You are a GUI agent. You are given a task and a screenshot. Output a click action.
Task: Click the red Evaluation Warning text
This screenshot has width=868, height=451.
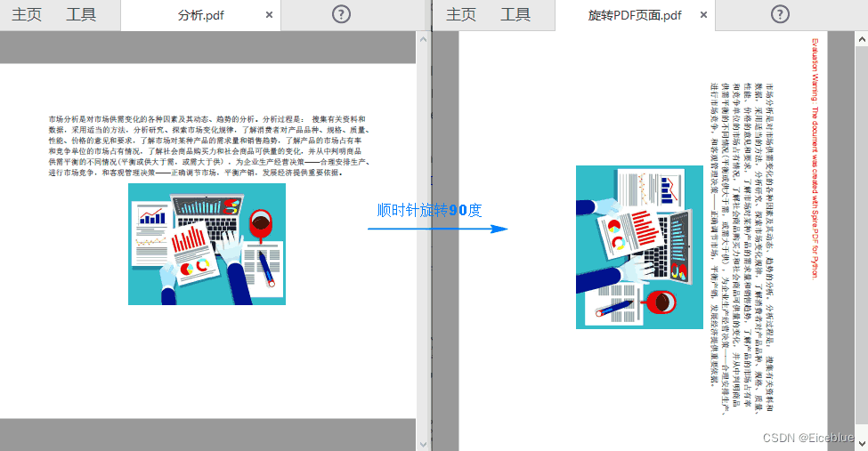815,158
